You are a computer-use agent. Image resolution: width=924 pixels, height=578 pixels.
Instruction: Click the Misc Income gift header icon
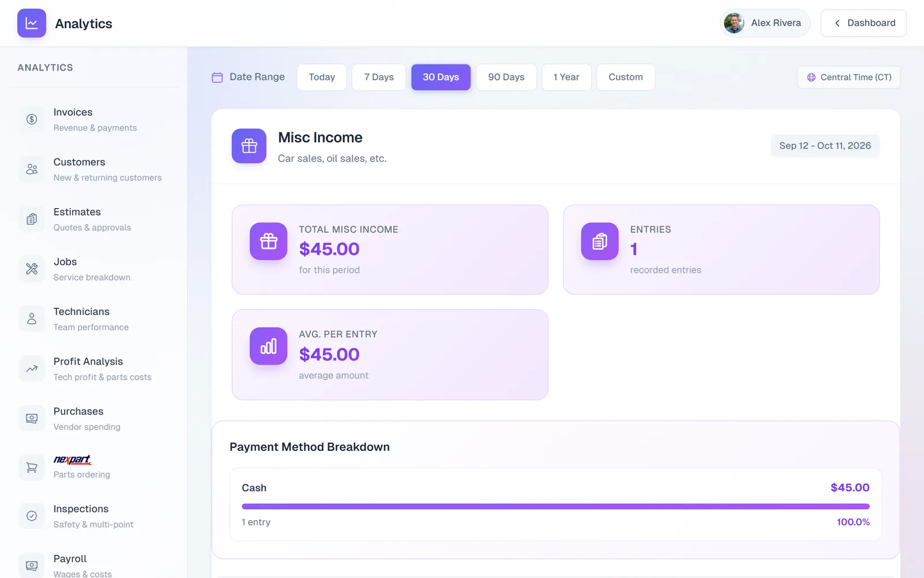coord(249,146)
